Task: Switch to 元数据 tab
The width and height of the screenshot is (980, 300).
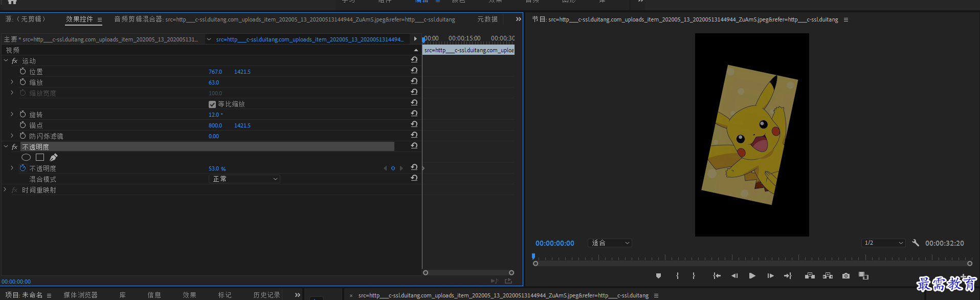Action: [487, 19]
